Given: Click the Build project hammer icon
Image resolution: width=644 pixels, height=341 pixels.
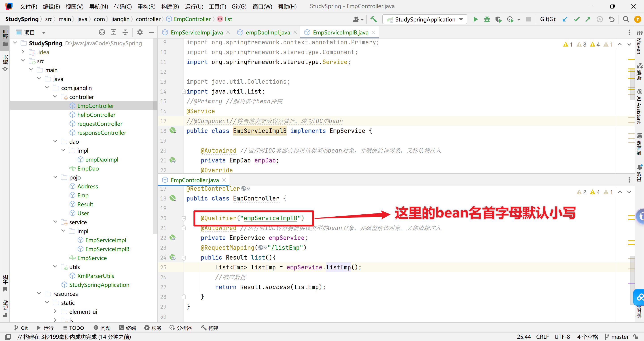Looking at the screenshot, I should (373, 19).
